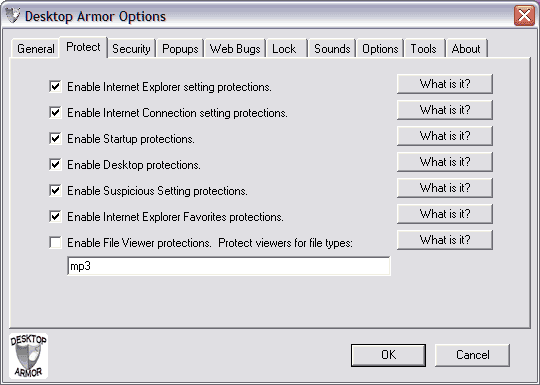Go to the Popups tab
The height and width of the screenshot is (385, 540).
click(x=180, y=49)
